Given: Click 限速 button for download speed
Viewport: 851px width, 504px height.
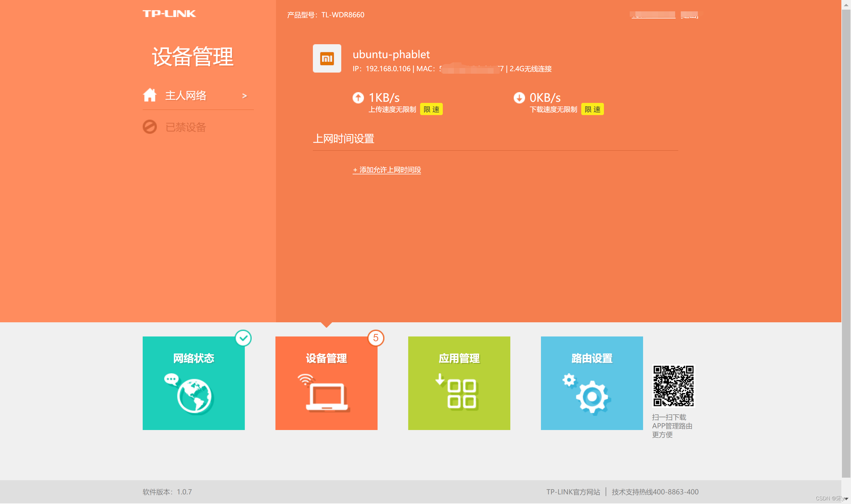Looking at the screenshot, I should pos(592,109).
